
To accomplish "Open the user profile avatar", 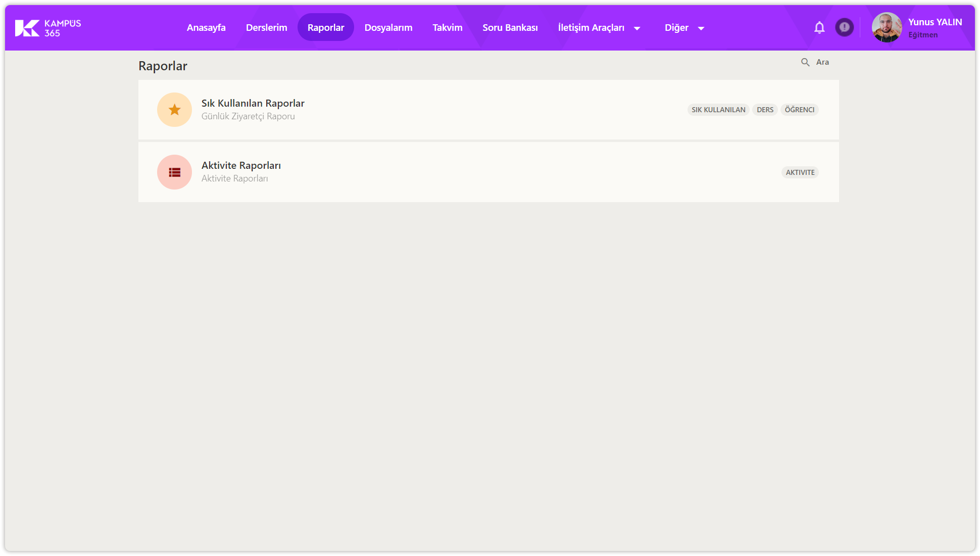I will (887, 27).
